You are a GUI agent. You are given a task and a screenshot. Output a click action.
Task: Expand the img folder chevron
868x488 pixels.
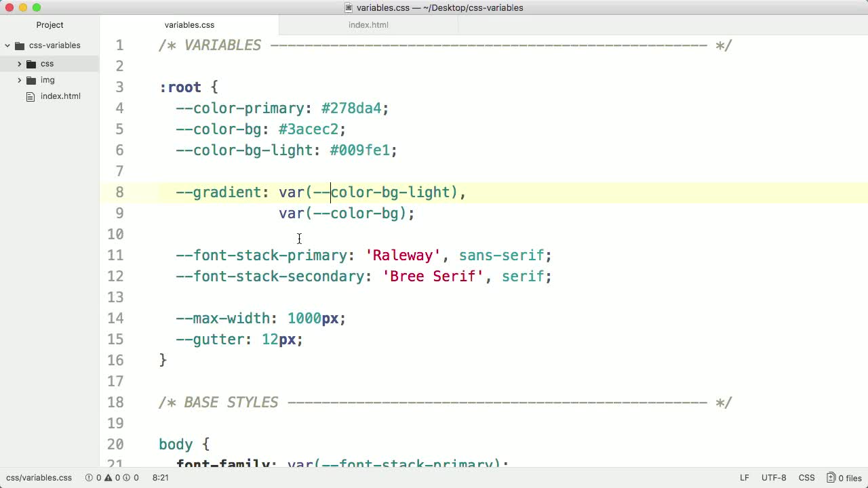click(19, 80)
